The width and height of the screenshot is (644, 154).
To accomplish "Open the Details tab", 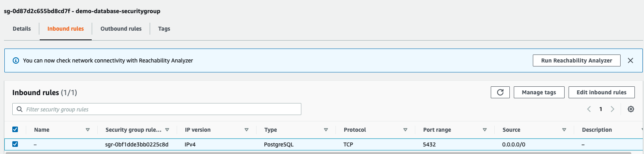I will [x=22, y=29].
